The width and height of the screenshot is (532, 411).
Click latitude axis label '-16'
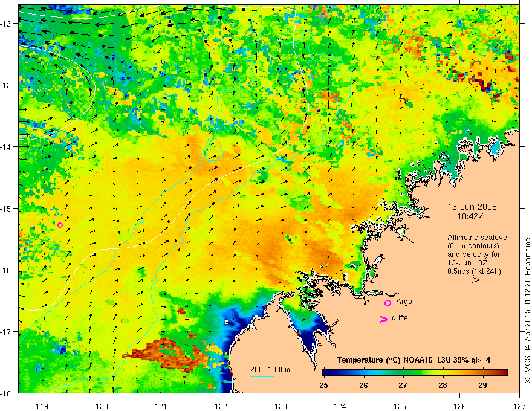[7, 270]
